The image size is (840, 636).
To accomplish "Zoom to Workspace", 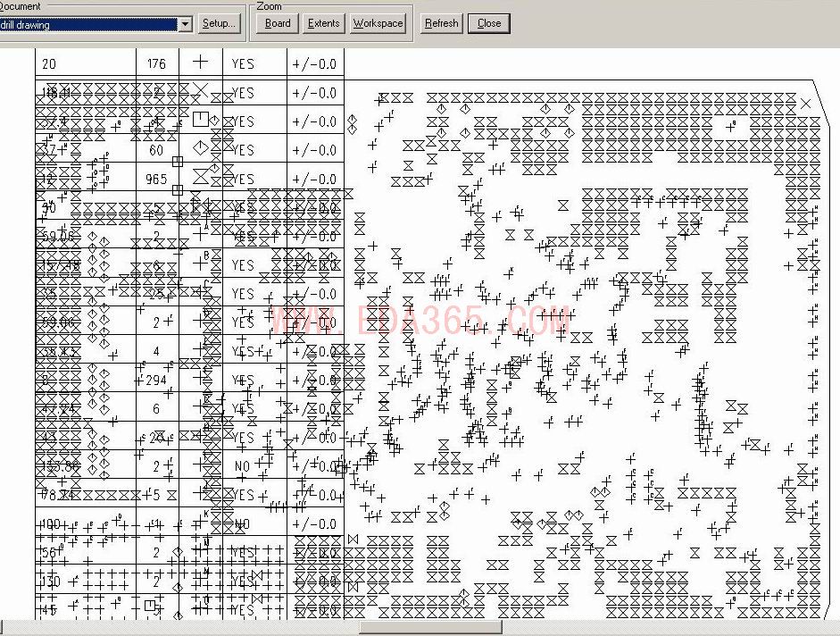I will (378, 23).
